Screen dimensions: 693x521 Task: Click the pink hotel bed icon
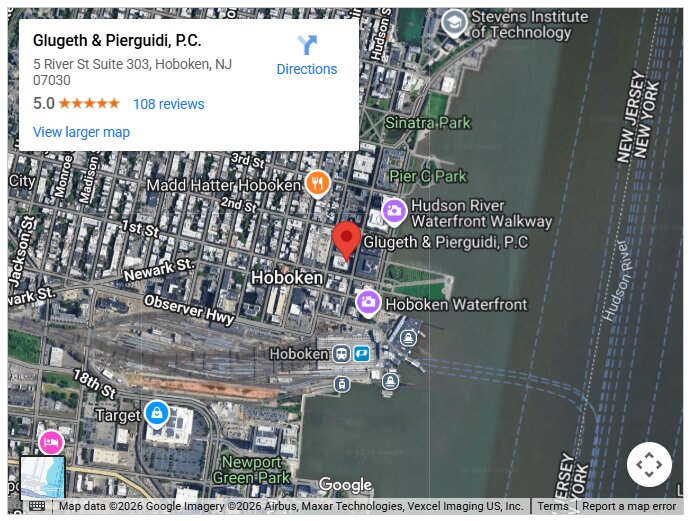pos(51,442)
